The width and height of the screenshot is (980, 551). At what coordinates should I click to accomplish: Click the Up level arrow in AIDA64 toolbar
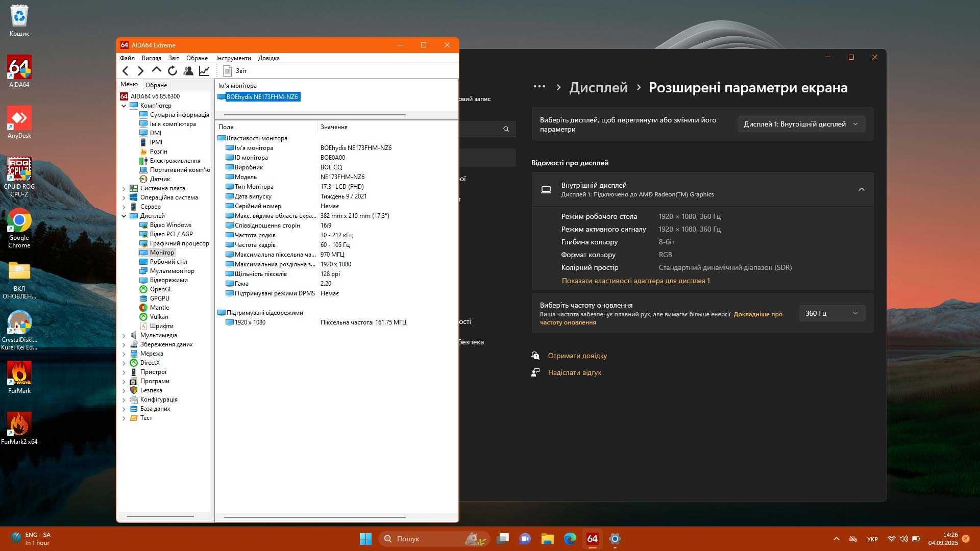[157, 70]
